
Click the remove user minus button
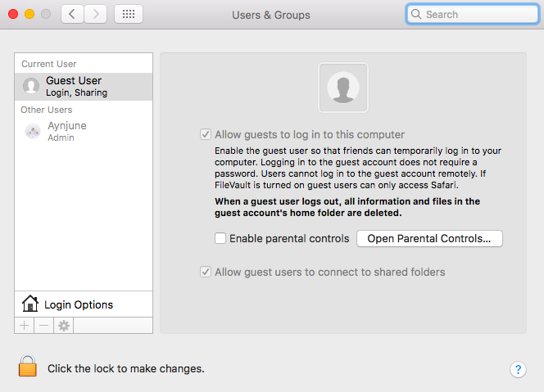point(43,326)
